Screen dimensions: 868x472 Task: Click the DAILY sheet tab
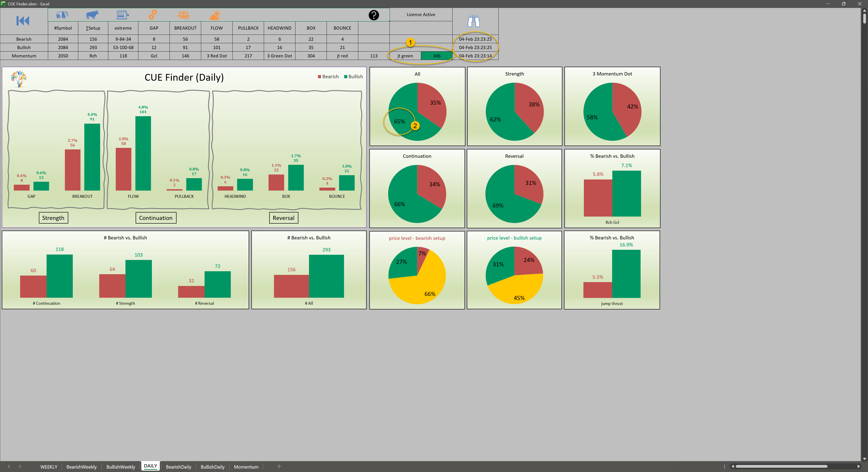[151, 466]
